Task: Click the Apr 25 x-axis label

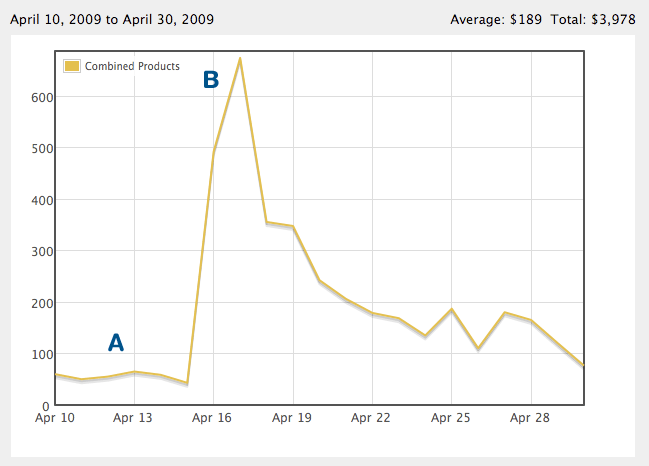Action: (451, 418)
